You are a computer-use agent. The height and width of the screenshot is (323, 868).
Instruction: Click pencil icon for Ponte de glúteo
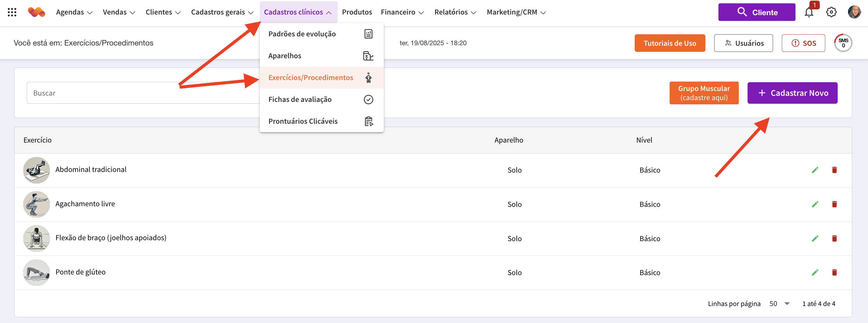(x=815, y=272)
